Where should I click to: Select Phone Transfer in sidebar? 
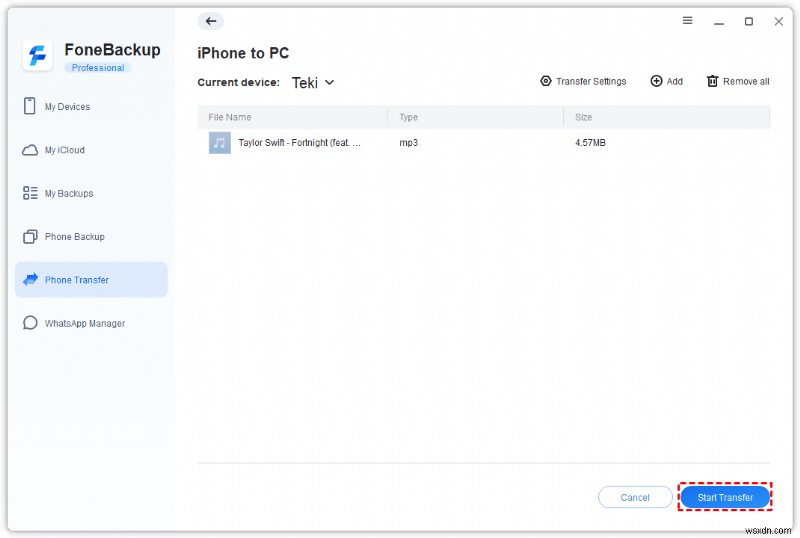click(x=91, y=280)
